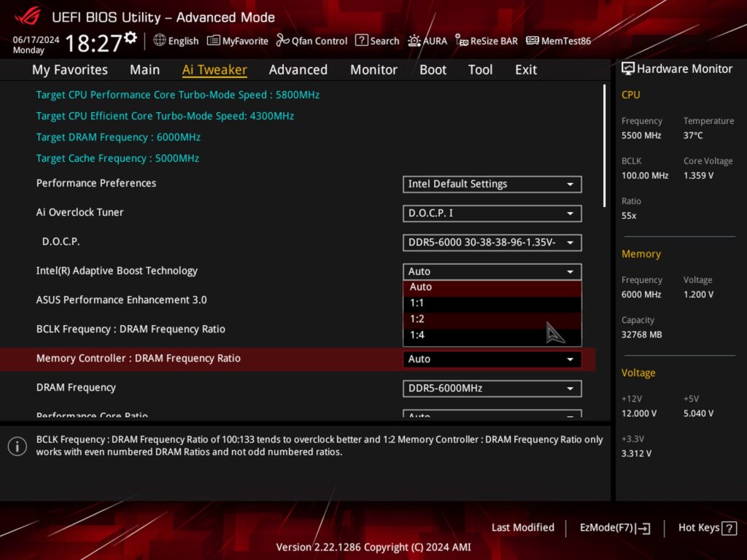
Task: Choose 1:4 ratio option
Action: click(492, 335)
